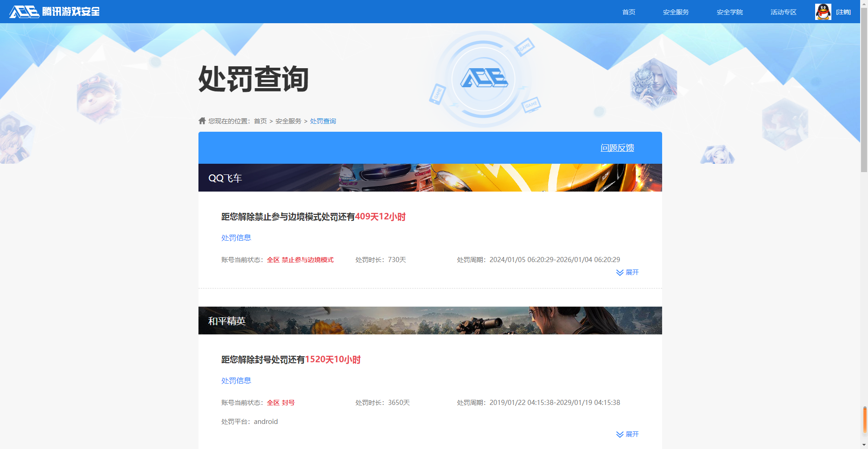
Task: Click the 全区 封号 status text
Action: (281, 403)
